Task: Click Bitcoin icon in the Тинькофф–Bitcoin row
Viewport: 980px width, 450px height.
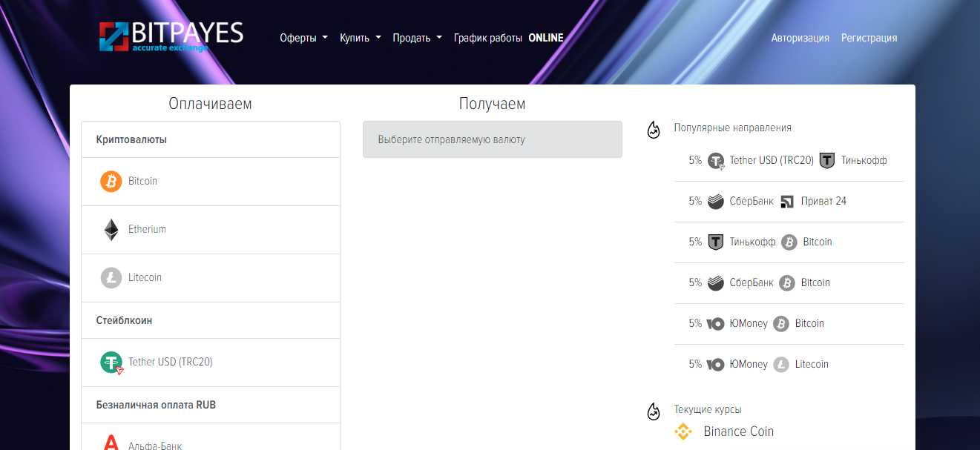Action: point(789,242)
